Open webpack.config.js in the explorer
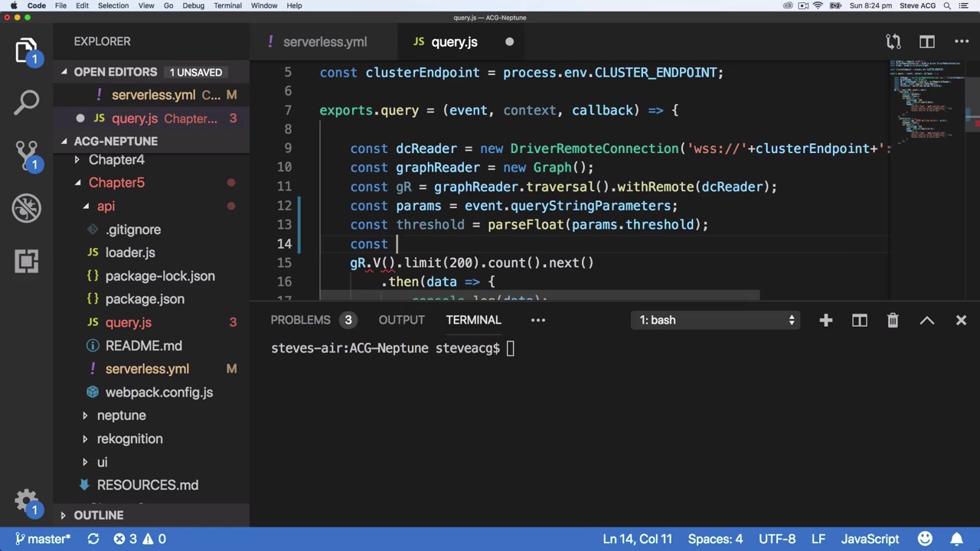The image size is (980, 551). coord(158,393)
